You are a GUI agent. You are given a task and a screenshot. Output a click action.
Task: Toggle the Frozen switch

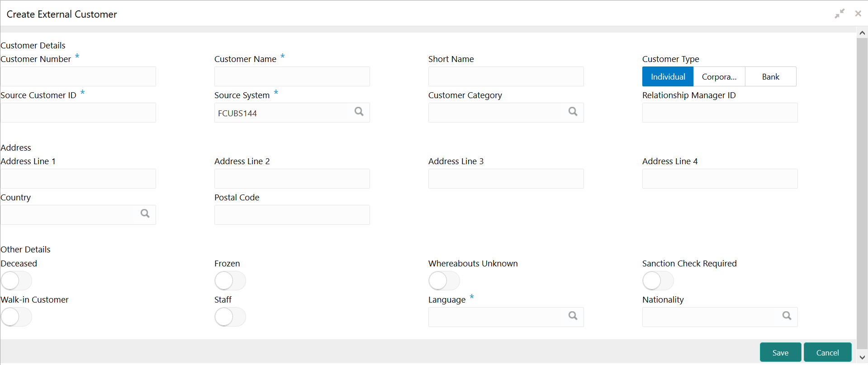[230, 281]
